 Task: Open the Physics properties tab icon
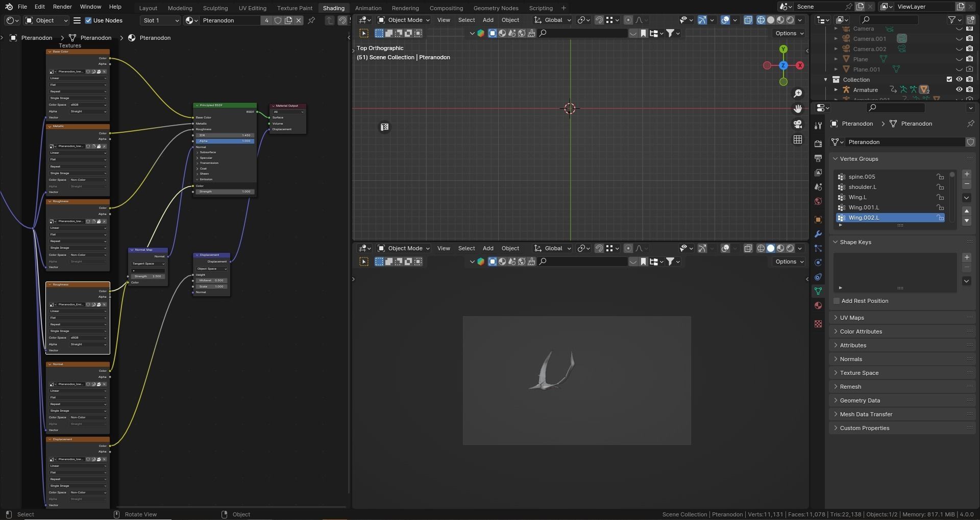coord(818,263)
